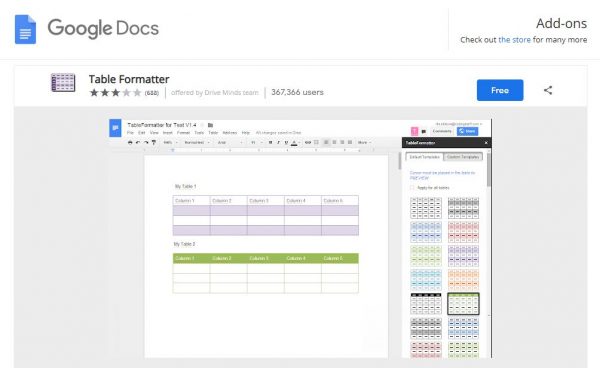
Task: Choose the green header table template
Action: (463, 304)
